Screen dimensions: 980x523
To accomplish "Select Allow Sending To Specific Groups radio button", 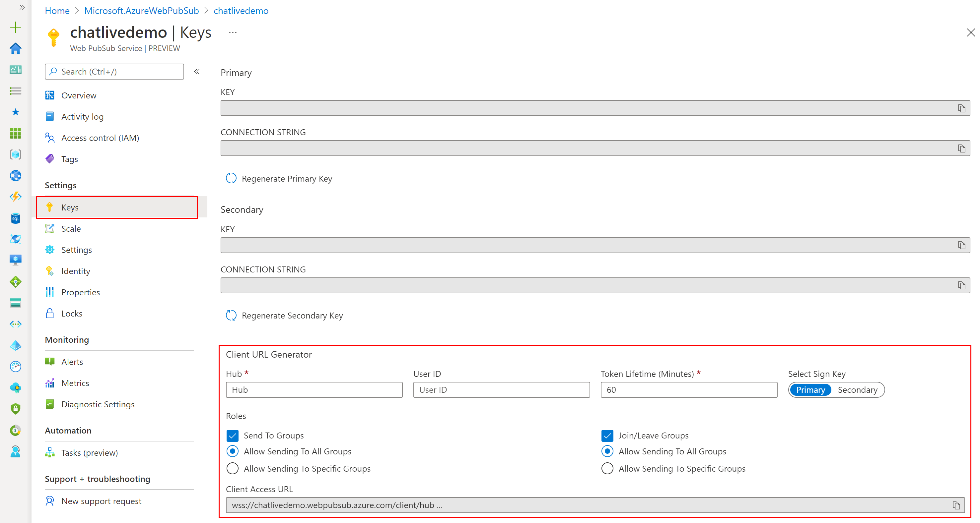I will 233,469.
